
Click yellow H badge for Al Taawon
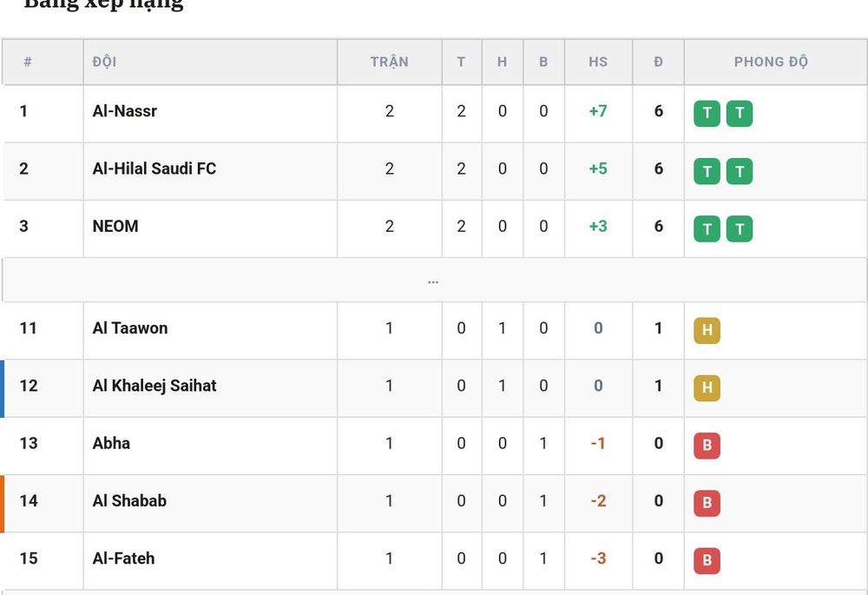click(x=707, y=331)
